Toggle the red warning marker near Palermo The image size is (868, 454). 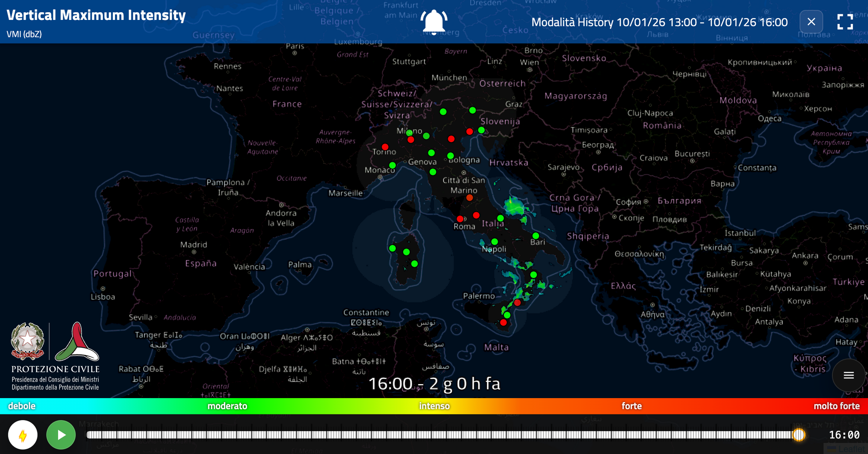(x=503, y=322)
